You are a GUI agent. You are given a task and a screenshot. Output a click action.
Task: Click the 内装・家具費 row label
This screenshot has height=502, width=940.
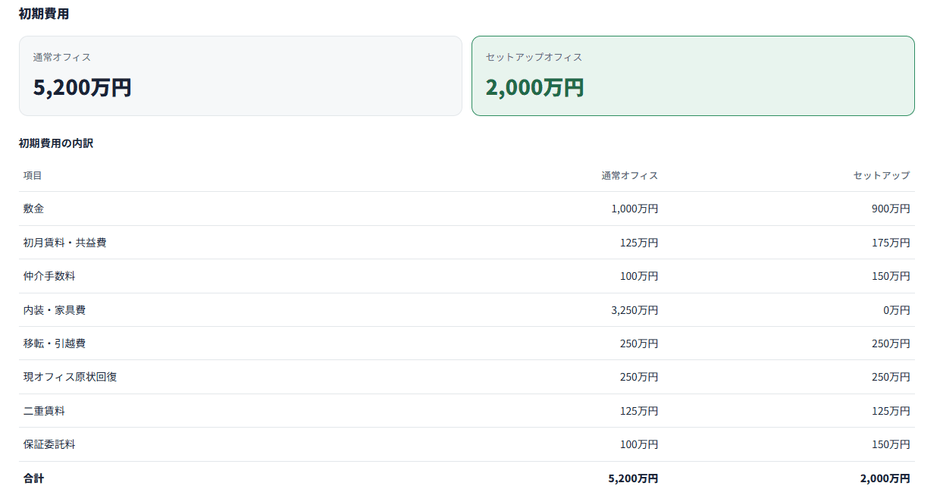point(55,310)
